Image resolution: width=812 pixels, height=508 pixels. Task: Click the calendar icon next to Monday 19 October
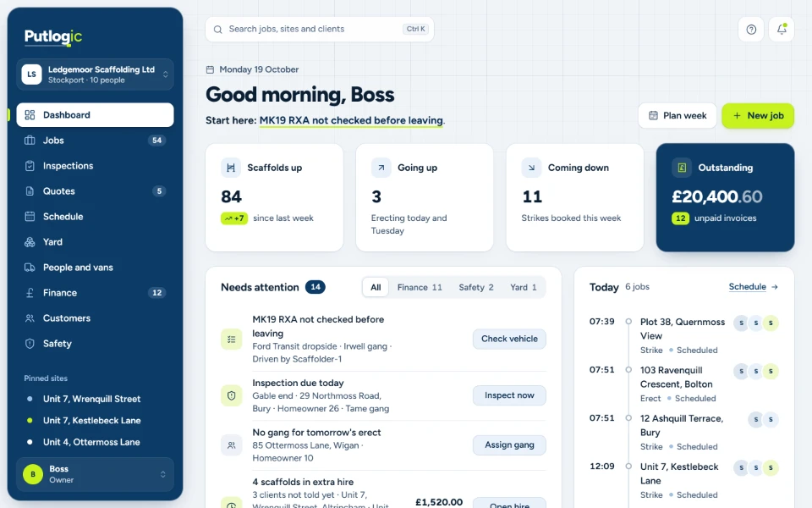click(210, 69)
